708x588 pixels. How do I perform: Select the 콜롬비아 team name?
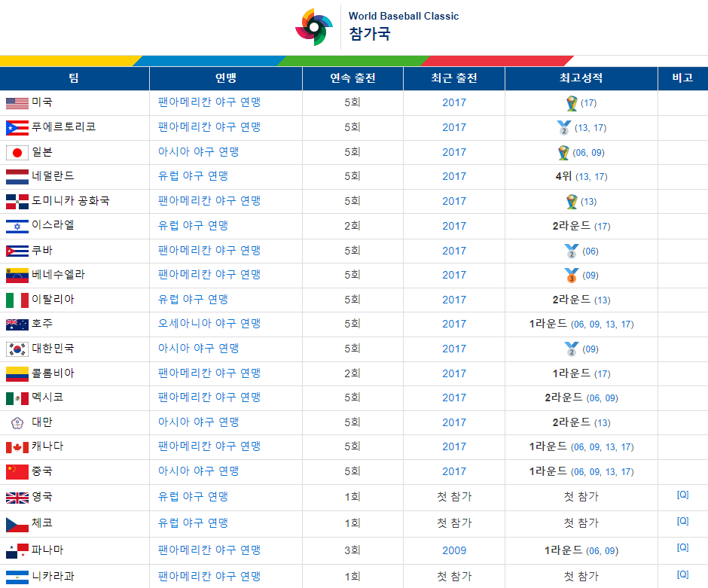coord(53,373)
